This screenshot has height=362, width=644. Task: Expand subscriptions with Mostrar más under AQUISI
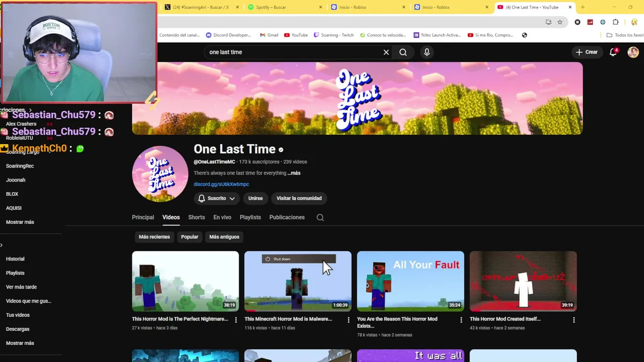tap(20, 222)
